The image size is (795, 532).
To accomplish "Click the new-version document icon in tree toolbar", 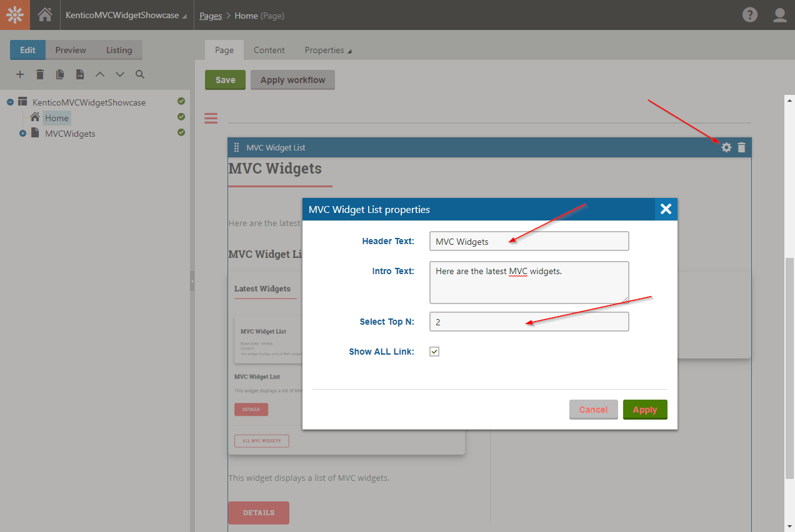I will [80, 74].
